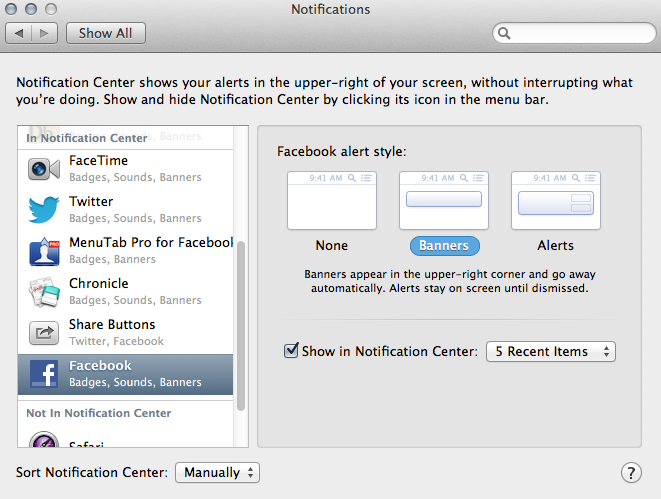Close the Notifications window

[11, 9]
